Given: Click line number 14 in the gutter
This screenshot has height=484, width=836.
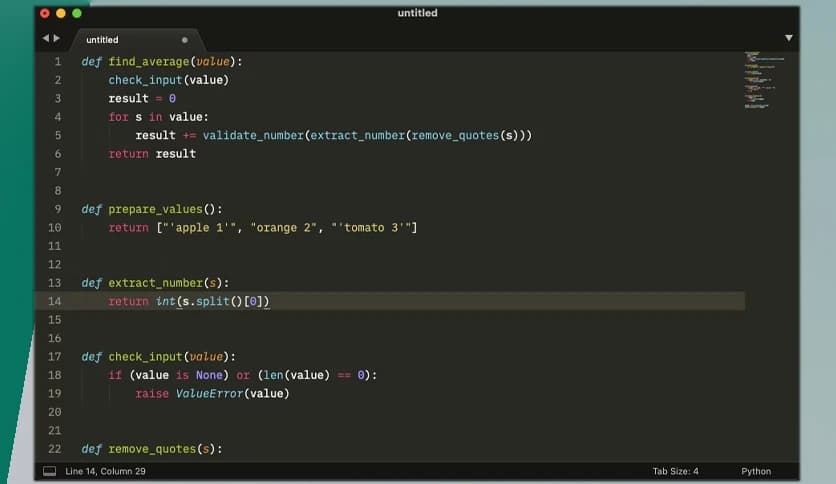Looking at the screenshot, I should click(x=54, y=301).
